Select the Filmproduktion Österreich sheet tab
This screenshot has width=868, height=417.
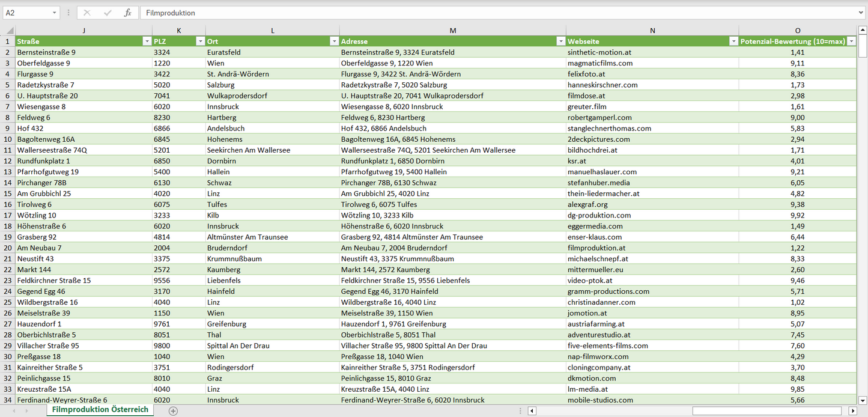click(100, 410)
